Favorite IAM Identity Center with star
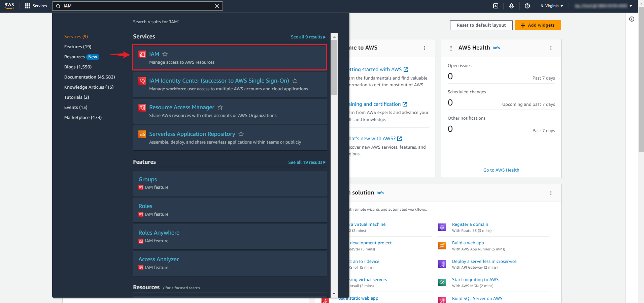This screenshot has height=303, width=644. click(295, 81)
